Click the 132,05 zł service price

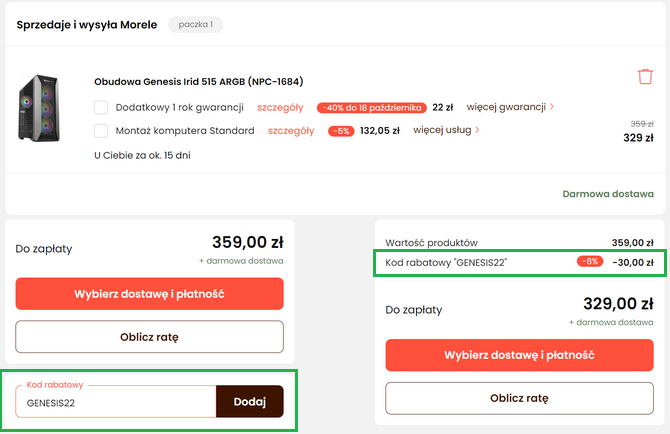(379, 131)
